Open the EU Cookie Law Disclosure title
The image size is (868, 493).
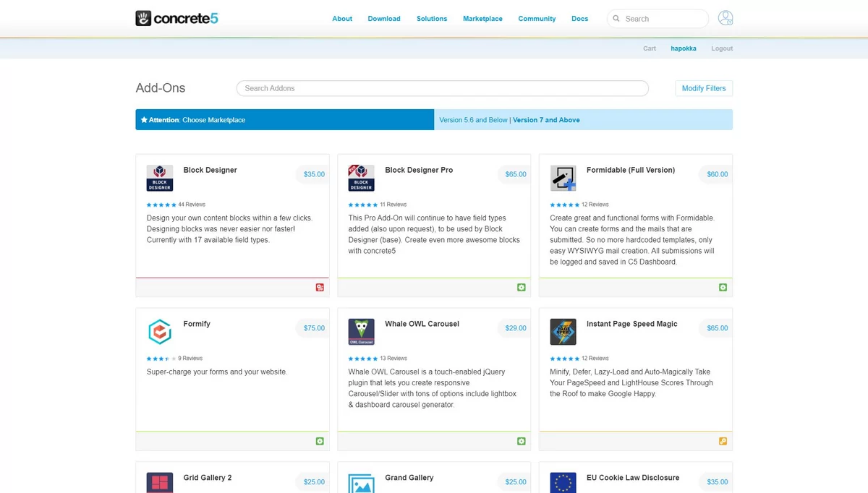click(633, 478)
